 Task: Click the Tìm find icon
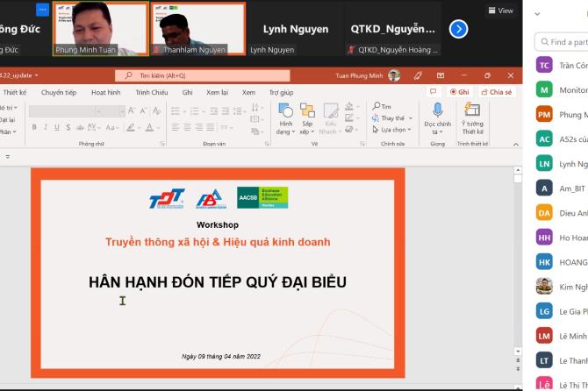[x=382, y=106]
